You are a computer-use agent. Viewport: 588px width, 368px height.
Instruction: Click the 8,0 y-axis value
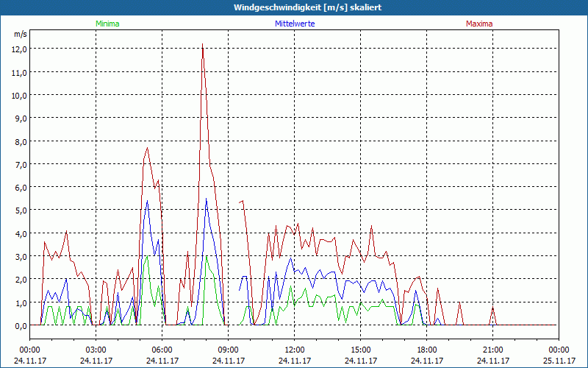22,141
